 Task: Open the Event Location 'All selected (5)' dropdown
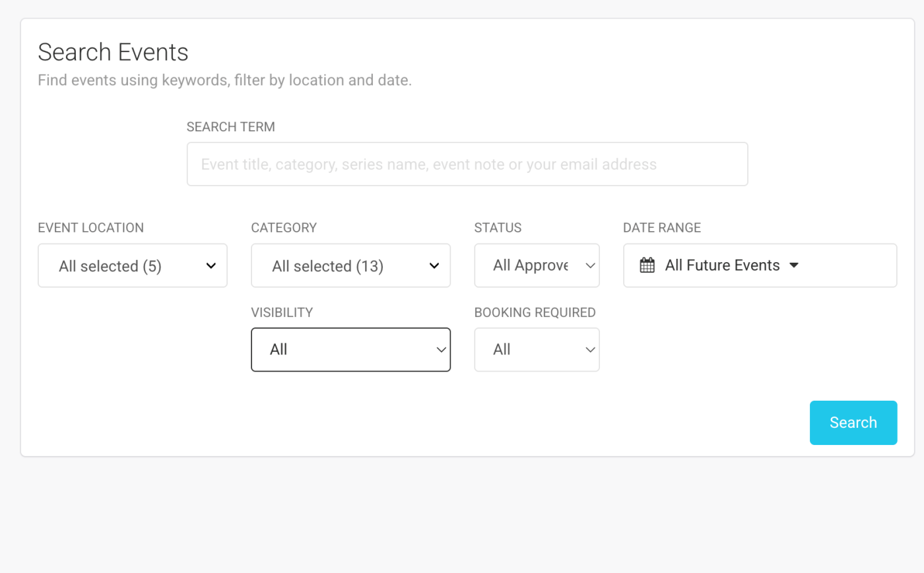[x=133, y=265]
